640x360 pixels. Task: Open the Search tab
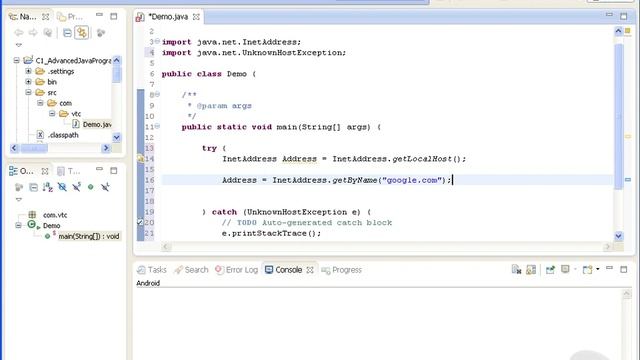[x=191, y=270]
